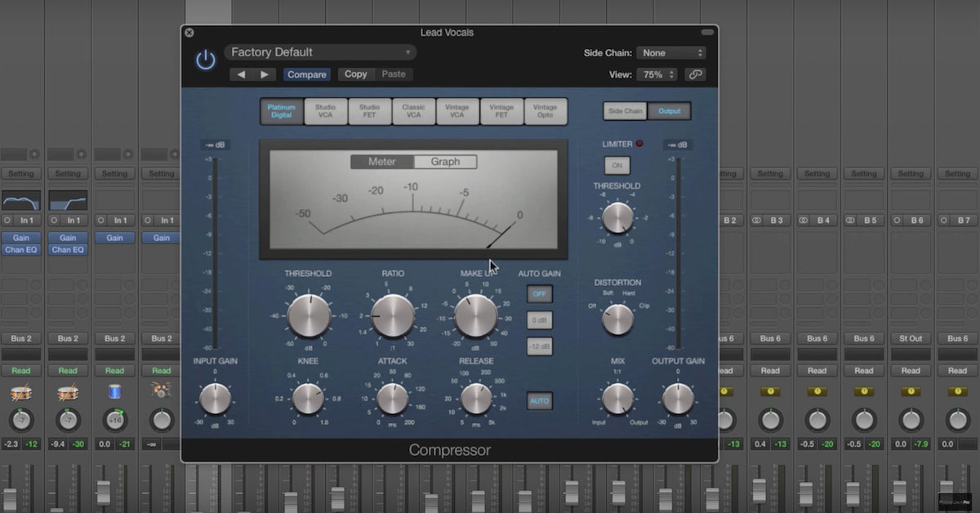Screen dimensions: 980x513
Task: Click the compressor THRESHOLD knob
Action: pos(309,316)
